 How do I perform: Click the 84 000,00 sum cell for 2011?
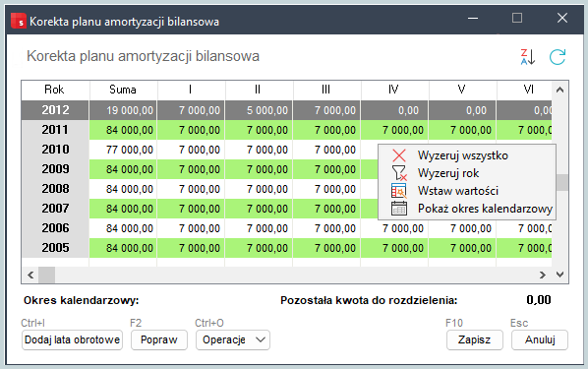coord(123,130)
